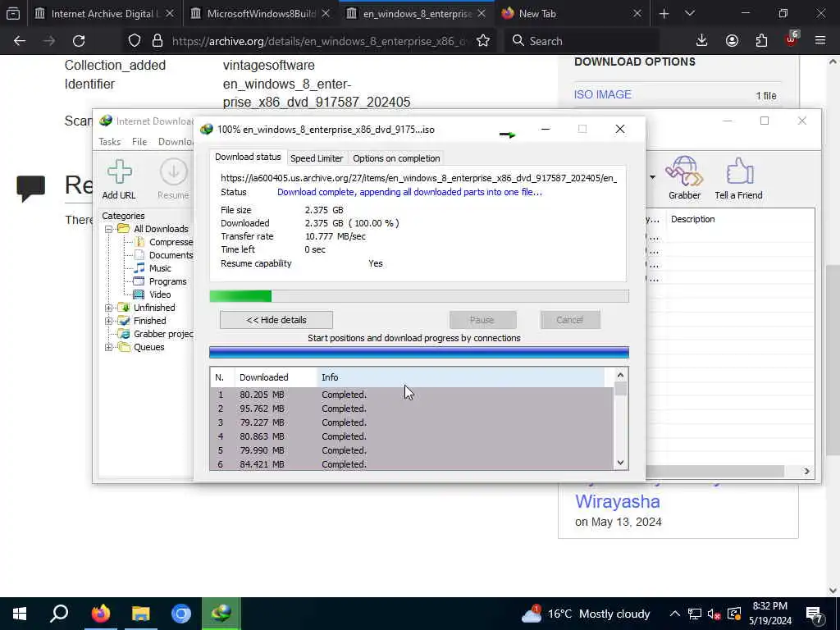The image size is (840, 630).
Task: Click the padlock site information icon
Action: coord(157,41)
